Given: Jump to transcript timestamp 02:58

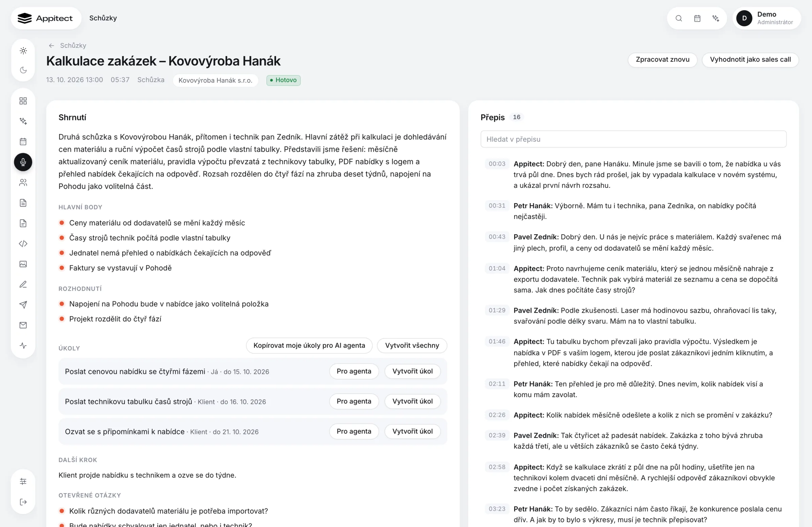Looking at the screenshot, I should tap(497, 468).
